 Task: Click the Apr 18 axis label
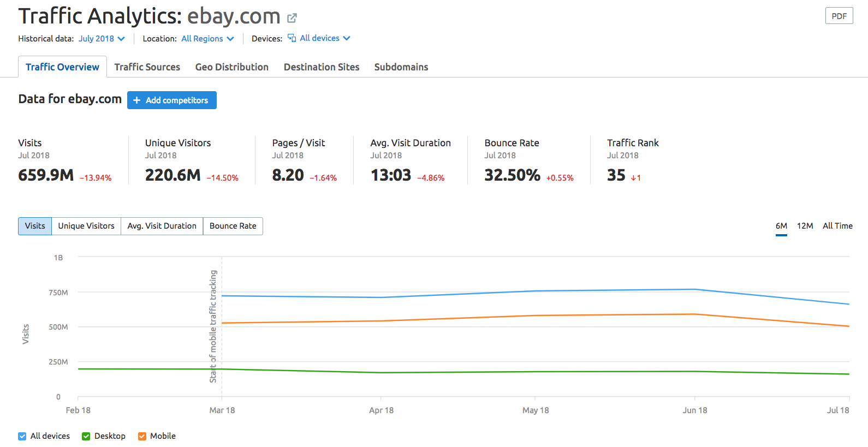point(381,410)
